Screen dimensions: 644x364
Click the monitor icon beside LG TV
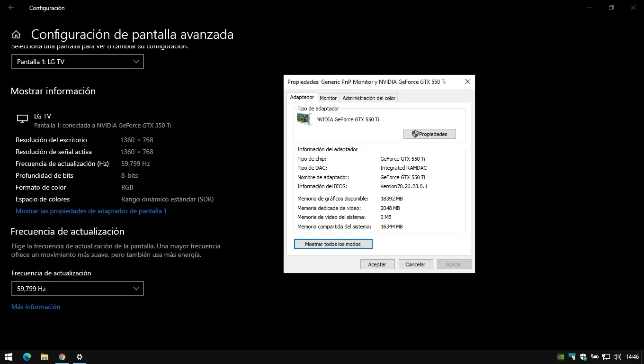[22, 118]
